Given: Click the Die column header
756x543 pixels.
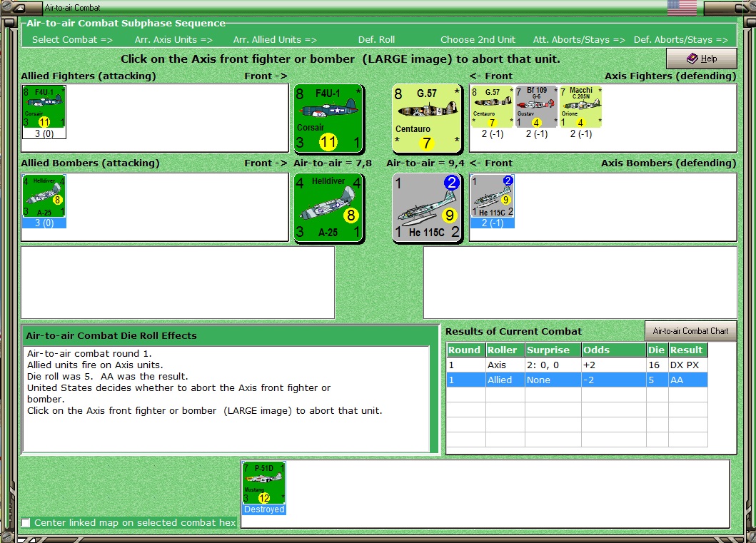Looking at the screenshot, I should tap(657, 350).
